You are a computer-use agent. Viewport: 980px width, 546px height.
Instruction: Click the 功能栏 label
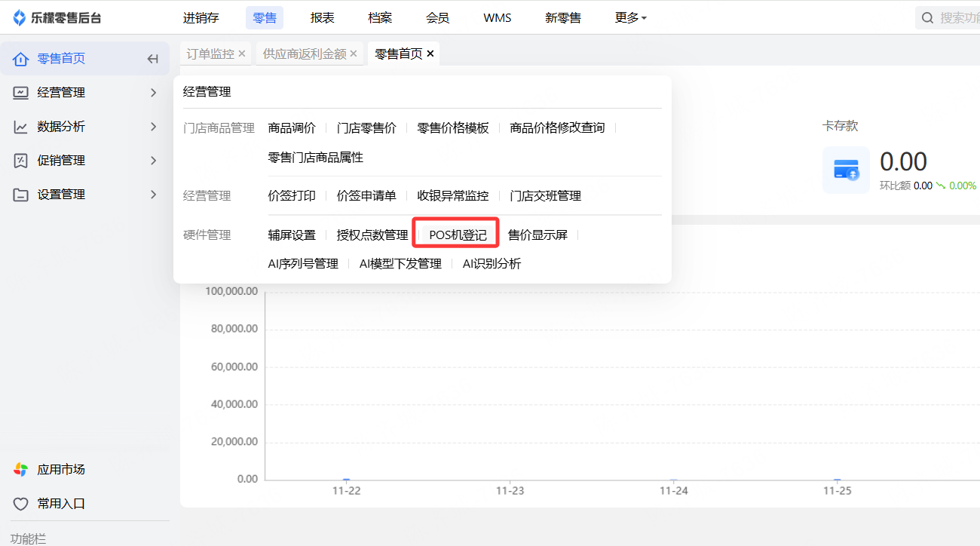click(x=28, y=538)
